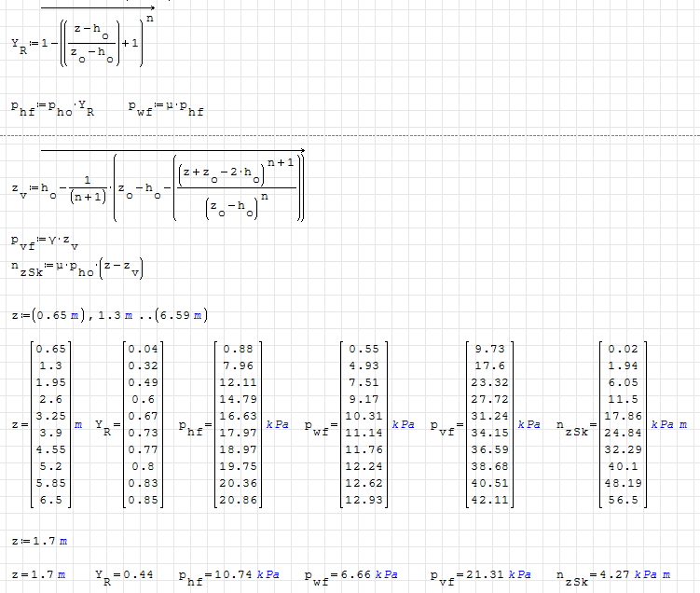Click the z_v vectorized formula region

coord(158,185)
